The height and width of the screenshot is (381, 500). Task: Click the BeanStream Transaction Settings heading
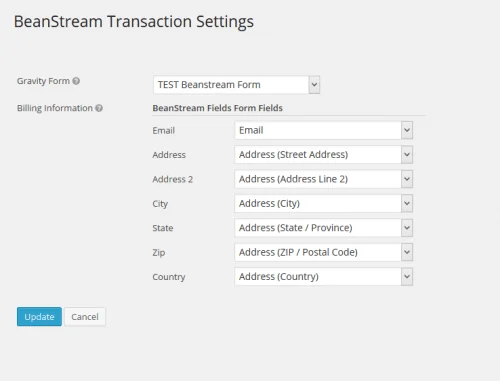point(134,22)
